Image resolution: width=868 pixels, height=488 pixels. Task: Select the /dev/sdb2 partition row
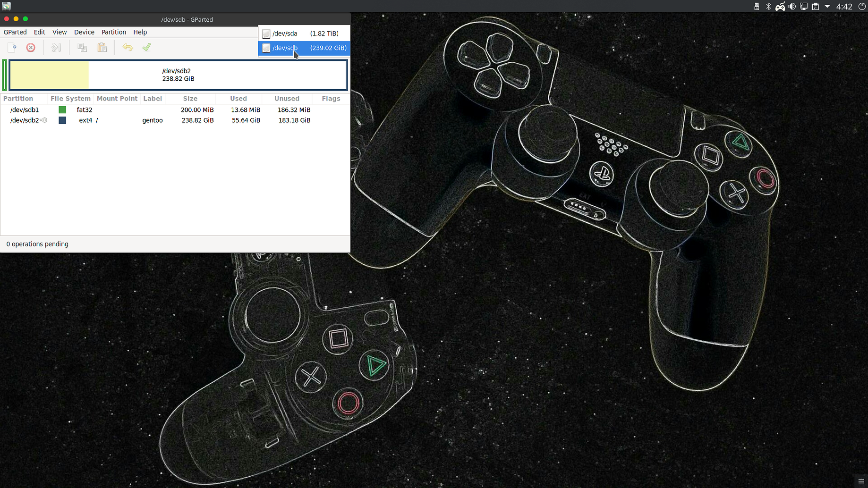pos(175,120)
